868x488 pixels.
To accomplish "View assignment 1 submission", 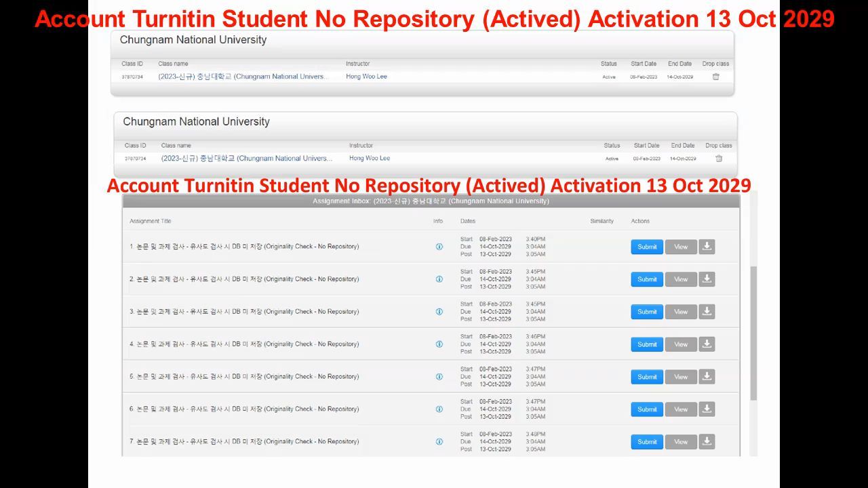I will pos(681,247).
